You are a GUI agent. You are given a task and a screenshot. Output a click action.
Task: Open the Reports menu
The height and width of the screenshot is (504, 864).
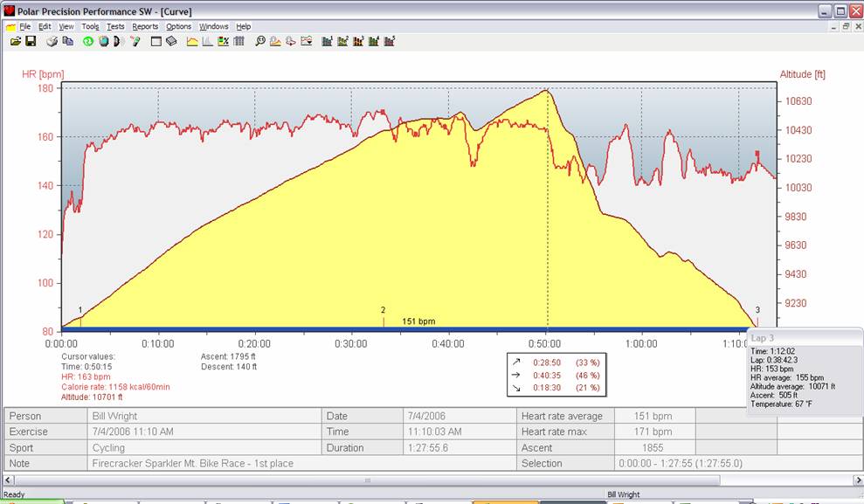tap(146, 26)
